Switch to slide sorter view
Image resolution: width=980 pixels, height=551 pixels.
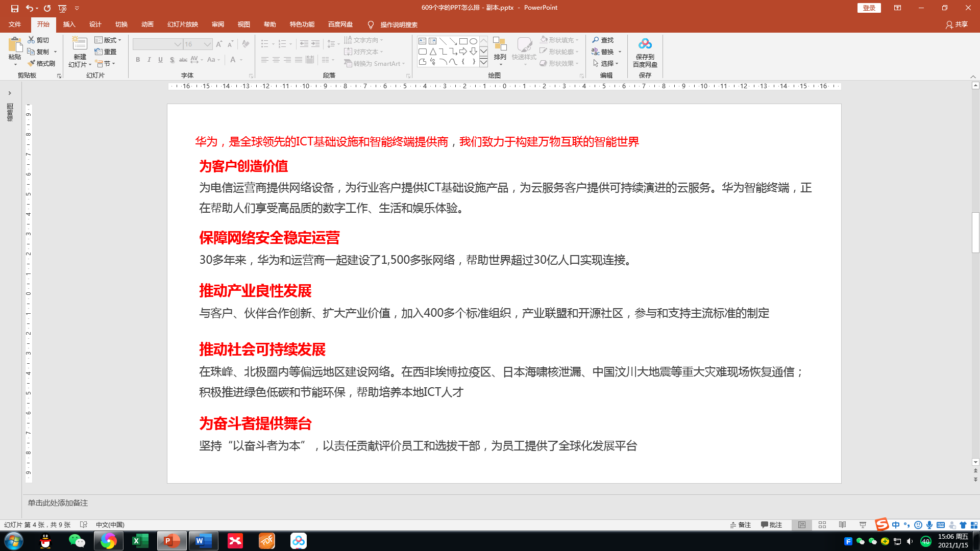(822, 525)
